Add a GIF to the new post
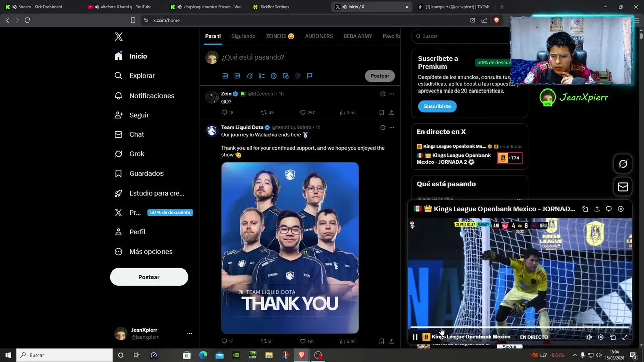 pyautogui.click(x=237, y=76)
